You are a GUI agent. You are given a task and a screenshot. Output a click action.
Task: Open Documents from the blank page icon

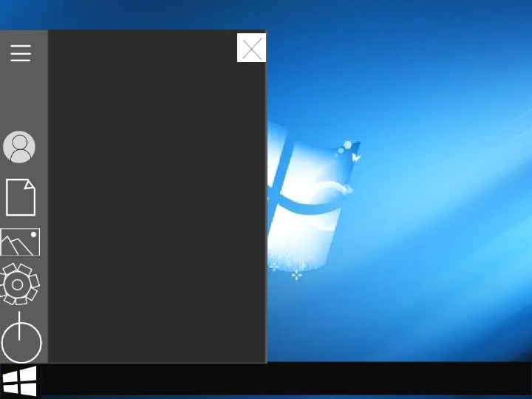coord(21,197)
